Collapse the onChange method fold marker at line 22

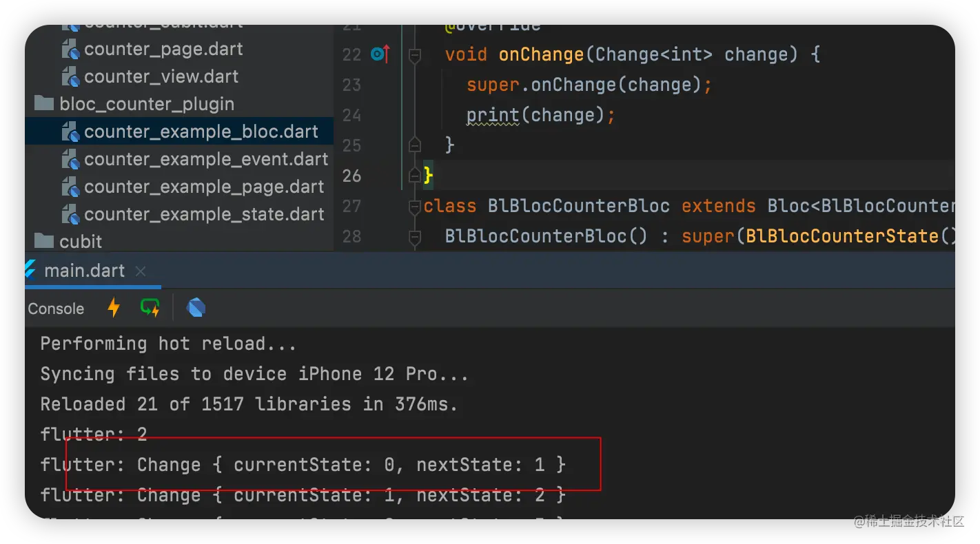click(x=415, y=55)
